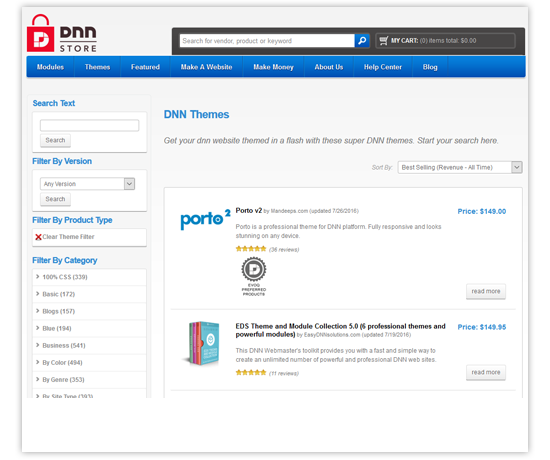Screen dimensions: 550x460
Task: Click the Evoq Preferred Products badge
Action: pyautogui.click(x=254, y=276)
